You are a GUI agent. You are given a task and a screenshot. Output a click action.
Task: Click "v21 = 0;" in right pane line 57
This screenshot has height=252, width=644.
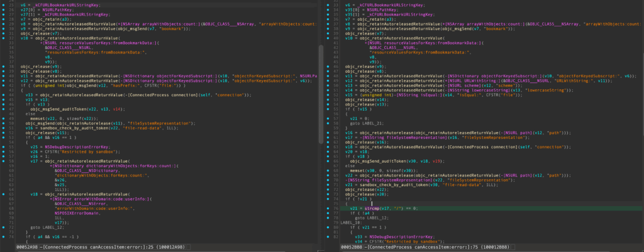[x=360, y=119]
